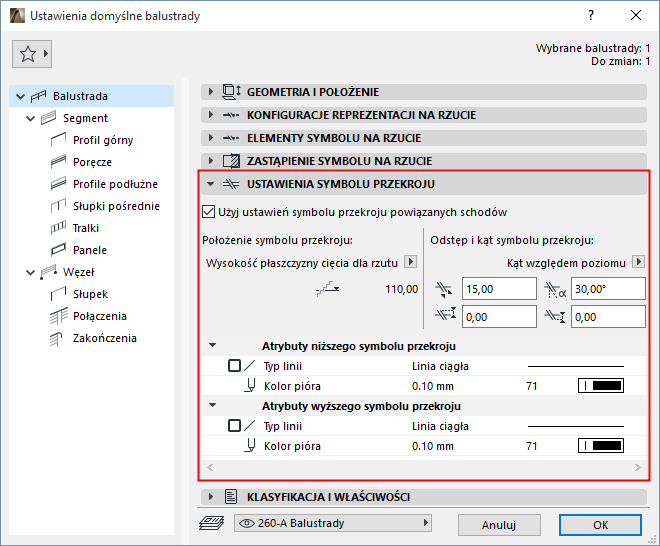Uncheck use linked stair break mark settings

pyautogui.click(x=209, y=212)
